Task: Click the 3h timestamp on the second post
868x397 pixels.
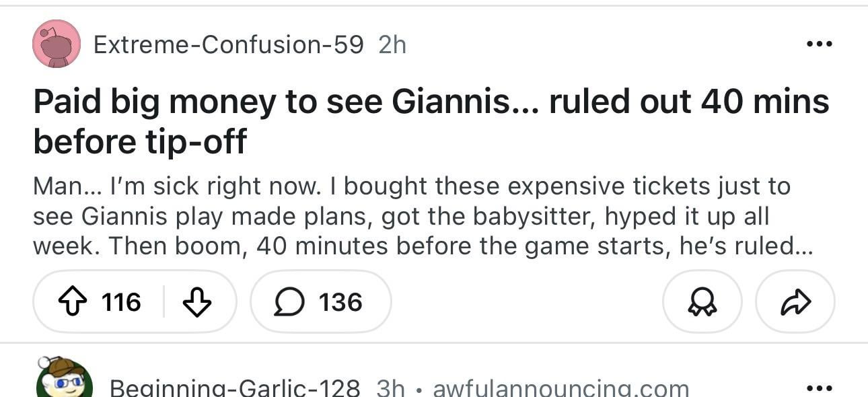Action: tap(391, 388)
